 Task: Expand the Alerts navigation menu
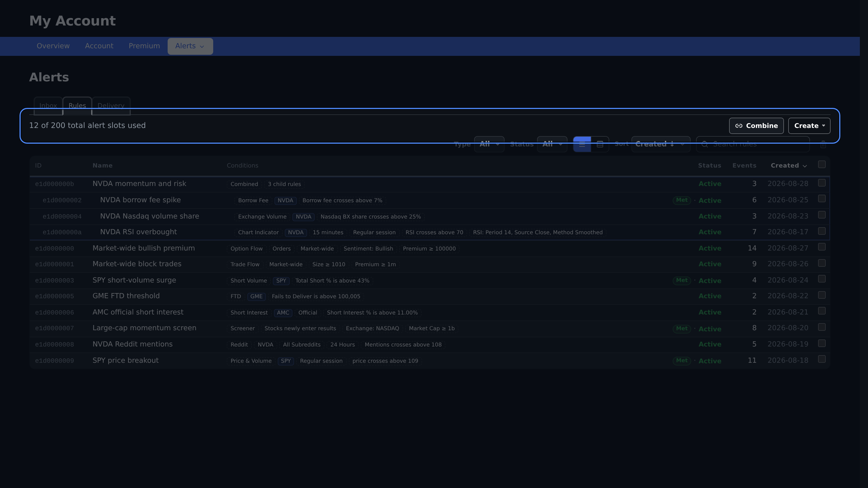190,46
